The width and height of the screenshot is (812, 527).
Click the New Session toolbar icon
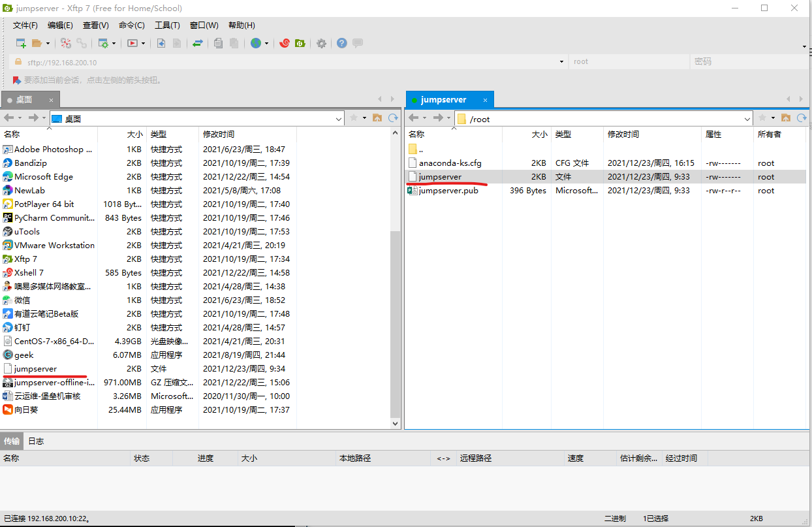click(x=21, y=43)
